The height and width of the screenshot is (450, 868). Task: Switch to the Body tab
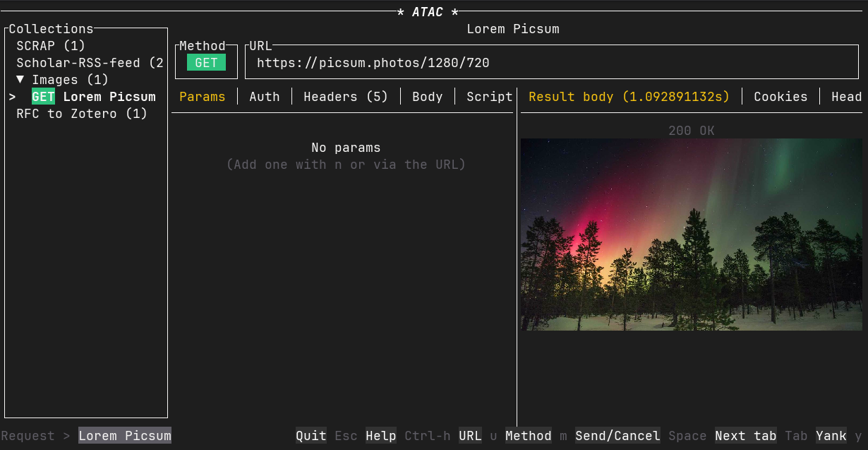click(428, 97)
